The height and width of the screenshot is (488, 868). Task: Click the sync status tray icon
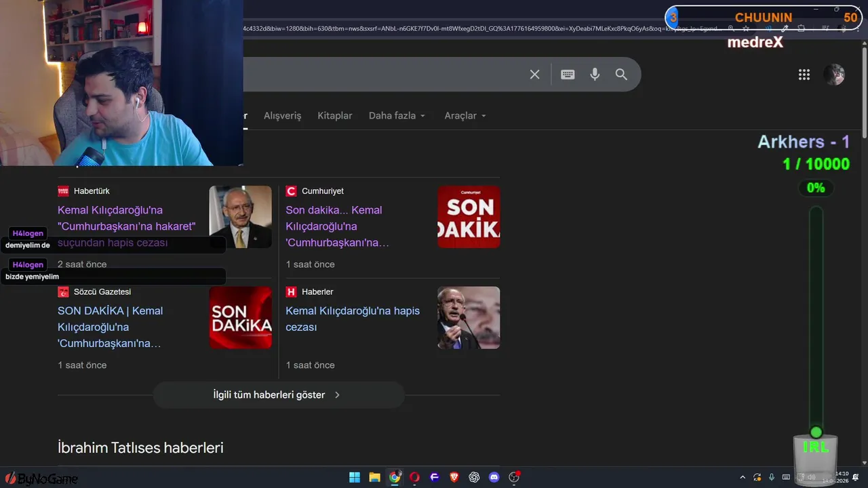point(757,477)
